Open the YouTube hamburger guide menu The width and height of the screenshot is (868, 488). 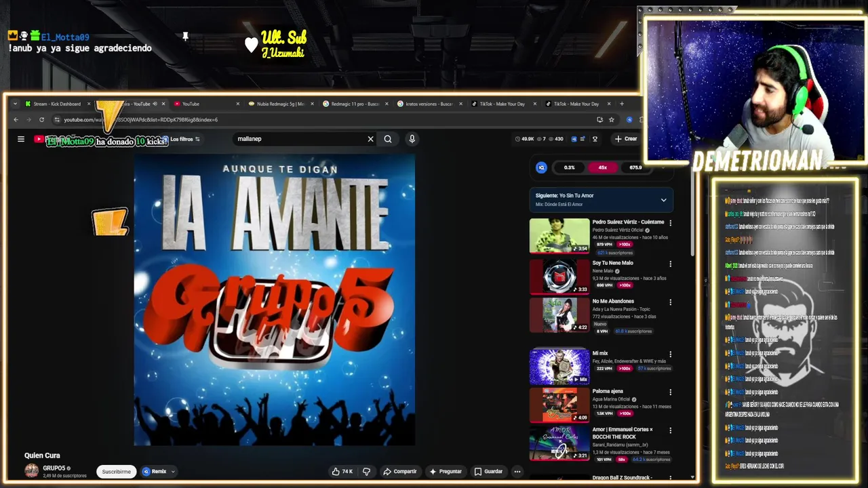(21, 139)
